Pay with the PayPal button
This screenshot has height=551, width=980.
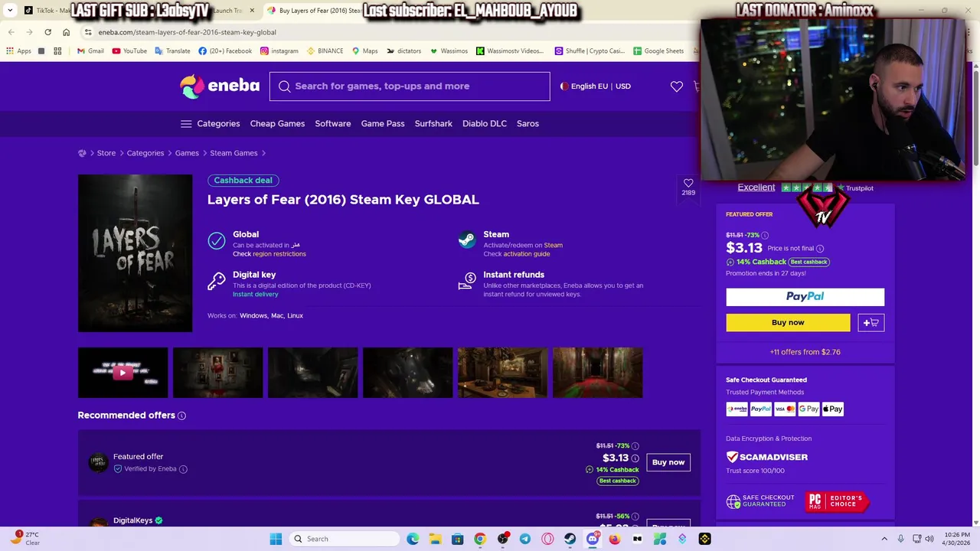tap(805, 297)
